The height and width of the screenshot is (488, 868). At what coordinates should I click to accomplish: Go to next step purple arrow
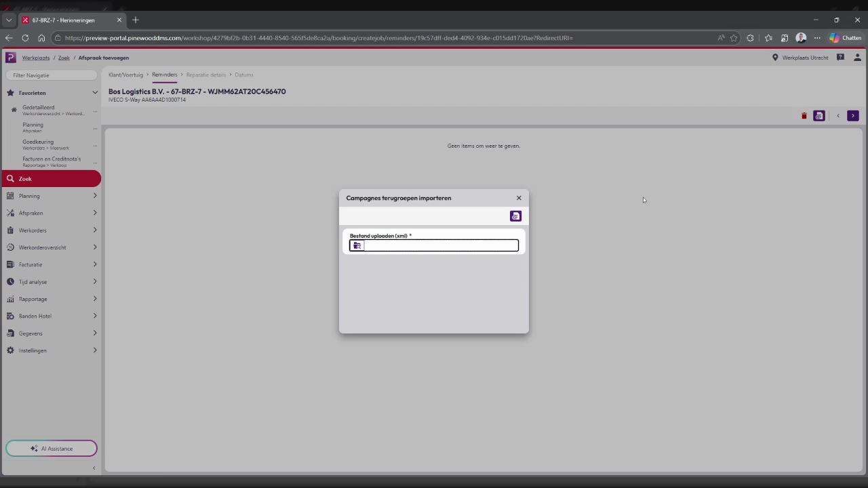click(x=853, y=116)
